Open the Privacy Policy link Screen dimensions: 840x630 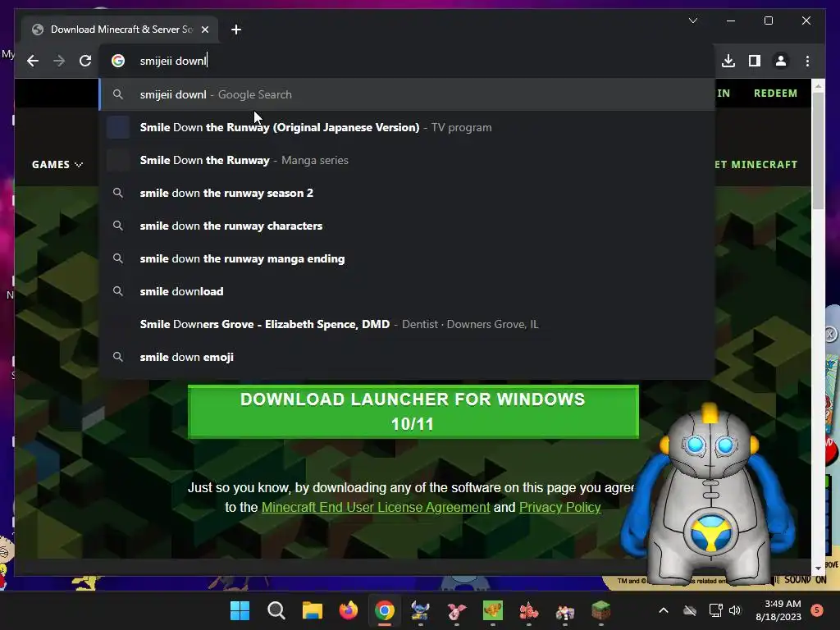[559, 507]
